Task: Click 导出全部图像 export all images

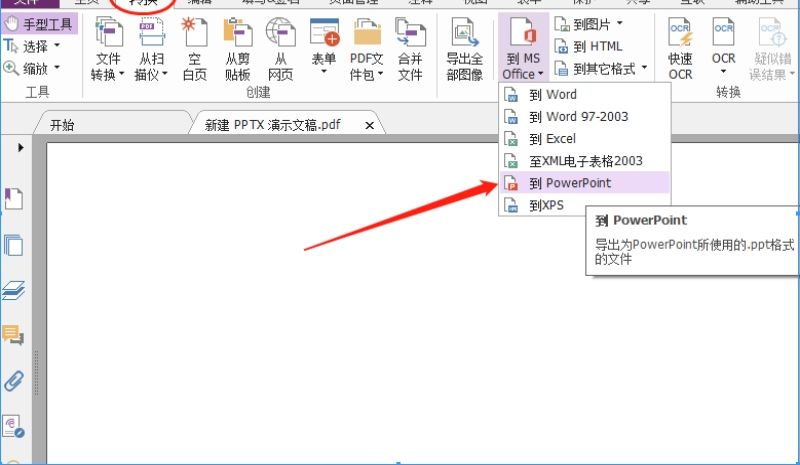Action: pos(464,48)
